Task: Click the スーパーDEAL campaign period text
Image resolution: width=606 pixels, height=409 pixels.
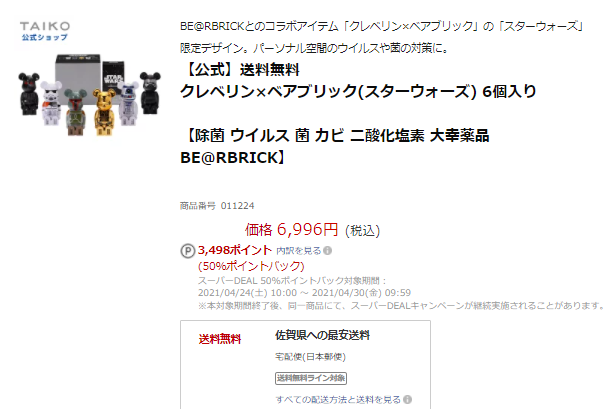Action: click(304, 287)
